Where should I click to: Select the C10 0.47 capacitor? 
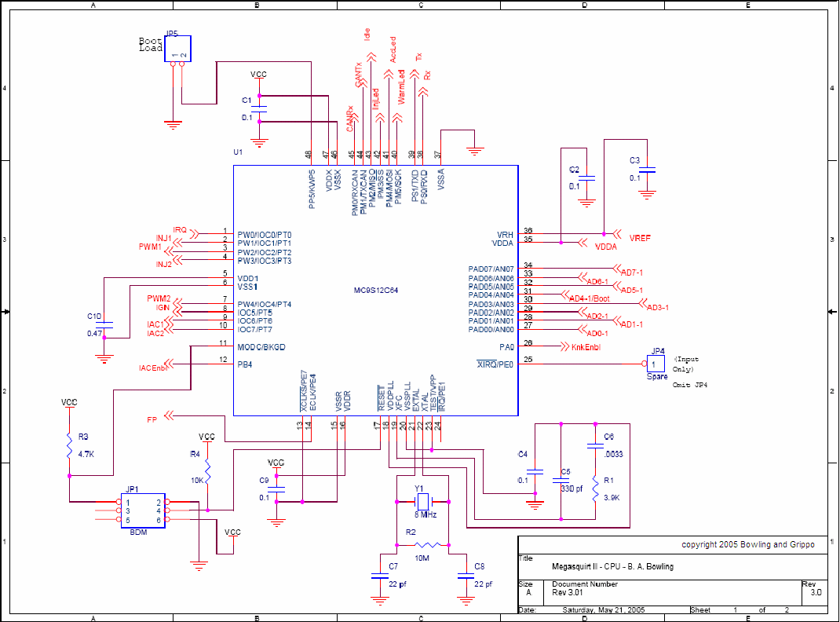coord(107,324)
